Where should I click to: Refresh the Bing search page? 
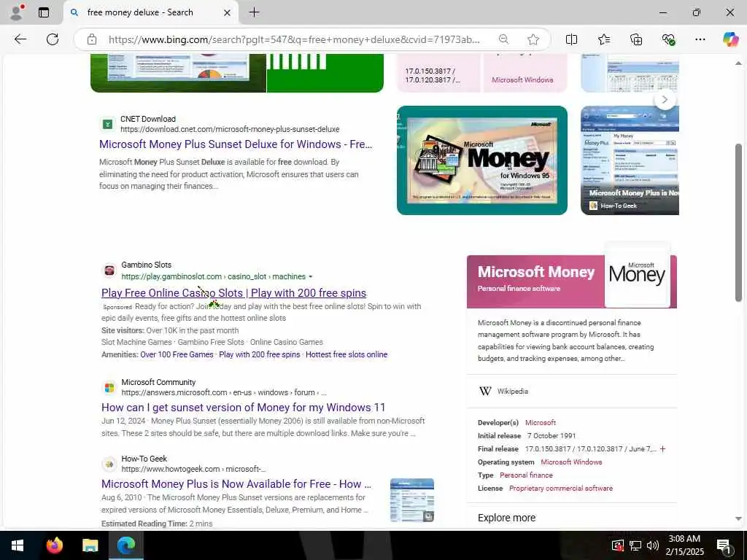(53, 39)
